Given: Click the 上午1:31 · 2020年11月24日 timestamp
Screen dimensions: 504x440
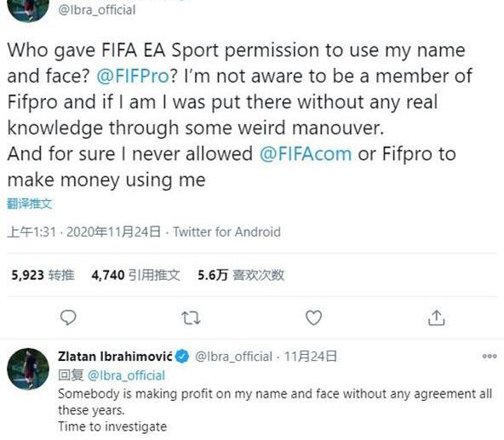Looking at the screenshot, I should pyautogui.click(x=83, y=231).
